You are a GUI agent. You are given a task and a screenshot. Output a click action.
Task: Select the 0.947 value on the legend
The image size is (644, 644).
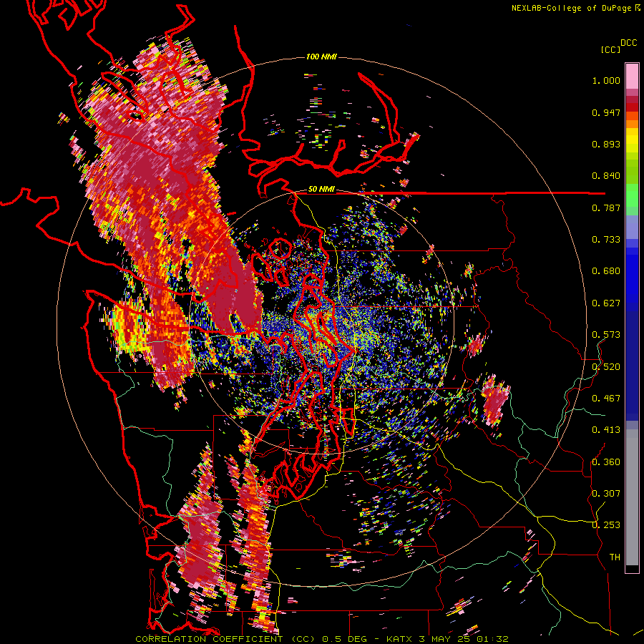606,112
